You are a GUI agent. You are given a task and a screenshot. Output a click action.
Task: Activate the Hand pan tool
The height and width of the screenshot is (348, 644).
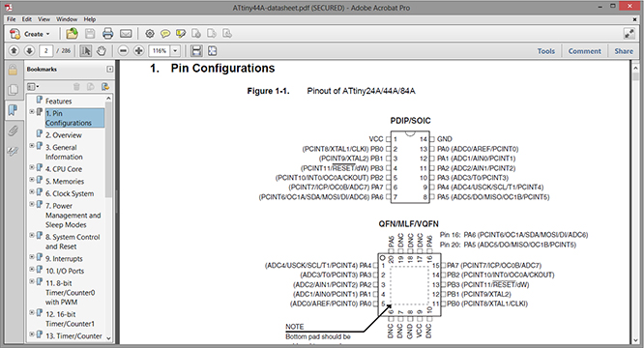pos(101,51)
